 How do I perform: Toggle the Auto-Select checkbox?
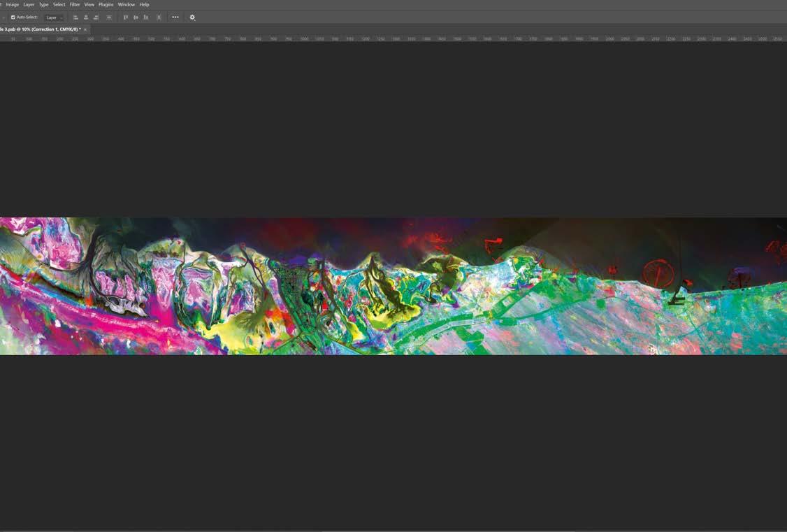(13, 17)
